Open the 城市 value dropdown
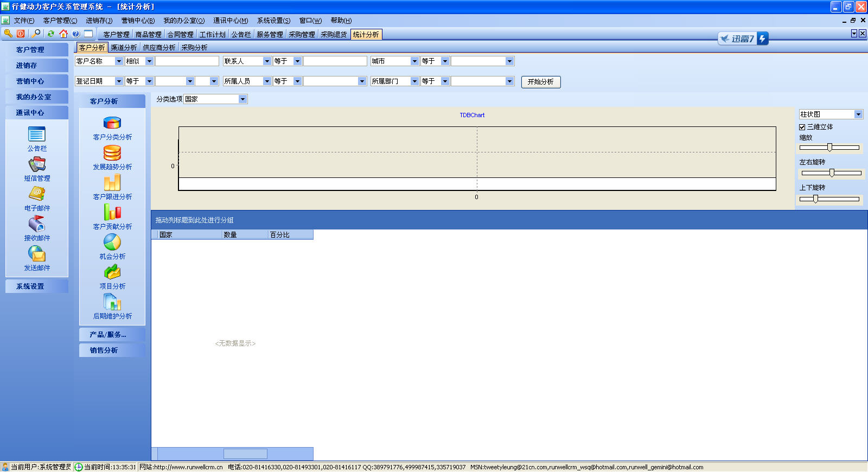The width and height of the screenshot is (868, 472). click(509, 61)
